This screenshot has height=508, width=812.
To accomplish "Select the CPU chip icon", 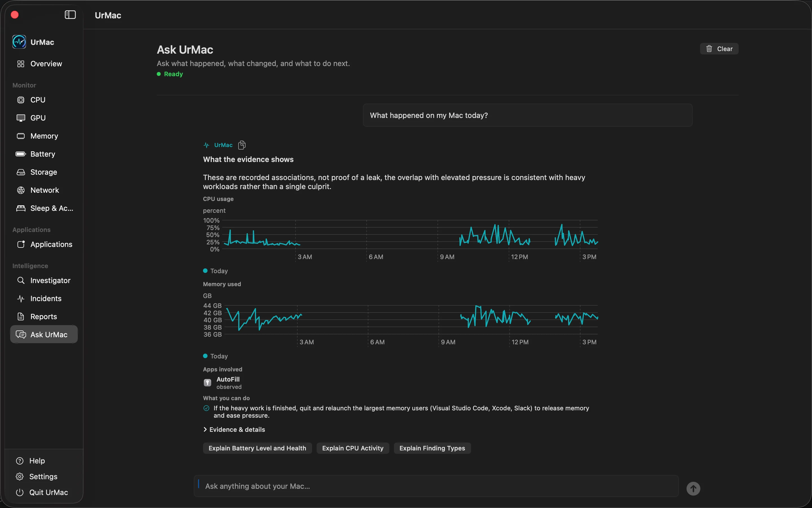I will click(21, 100).
